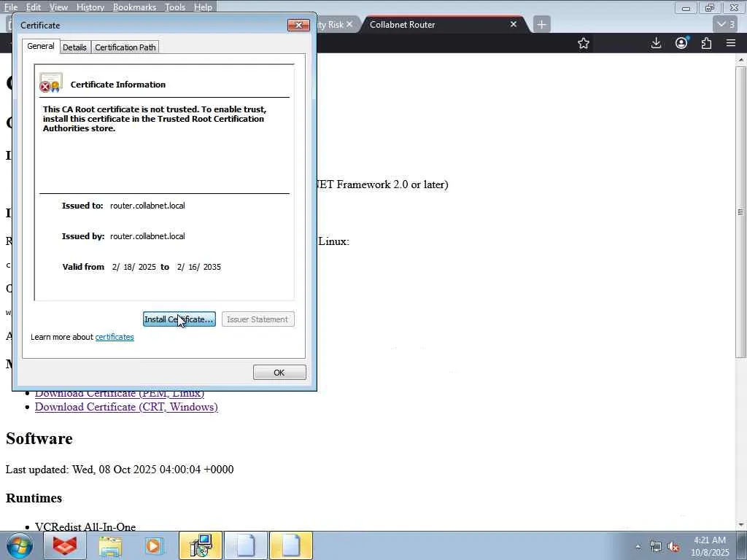
Task: Click the Issued by value router.collabnet.local
Action: click(147, 236)
